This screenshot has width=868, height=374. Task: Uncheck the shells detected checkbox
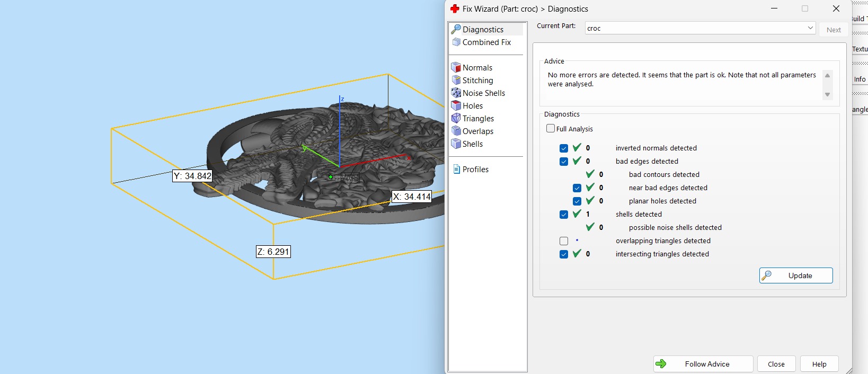click(x=564, y=215)
